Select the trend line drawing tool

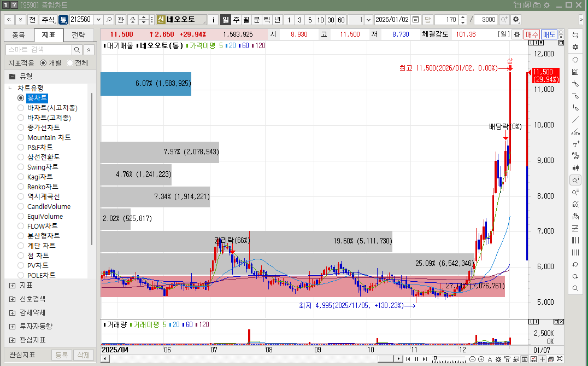click(x=575, y=120)
